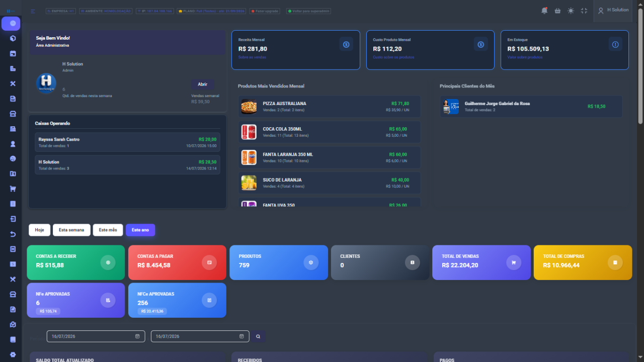
Task: Open the shopping cart icon in the sidebar
Action: click(x=13, y=189)
